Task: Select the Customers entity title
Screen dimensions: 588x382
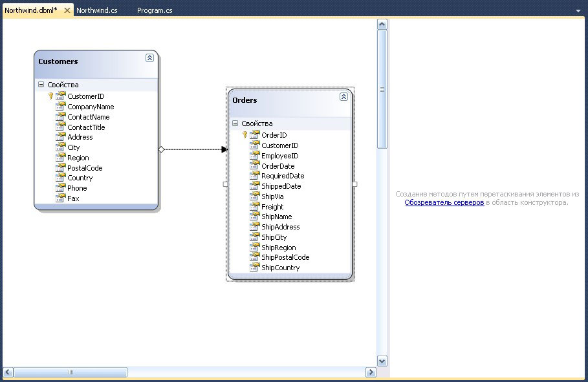Action: tap(58, 61)
